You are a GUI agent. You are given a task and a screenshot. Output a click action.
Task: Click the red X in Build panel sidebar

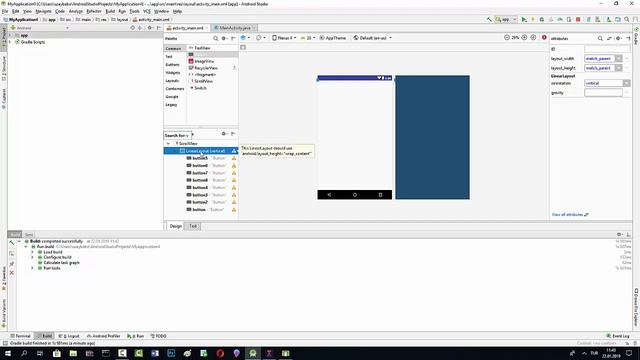click(x=12, y=273)
